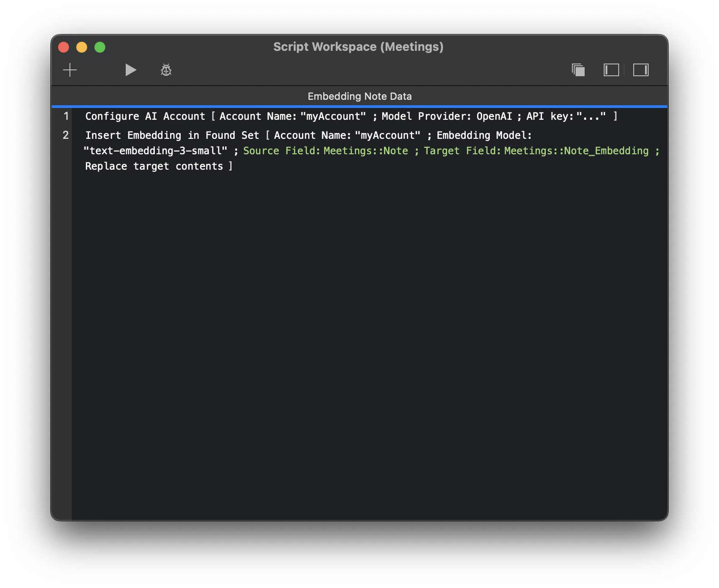Click Target Field: Meetings::Note_Embedding parameter
The width and height of the screenshot is (719, 588).
[536, 151]
